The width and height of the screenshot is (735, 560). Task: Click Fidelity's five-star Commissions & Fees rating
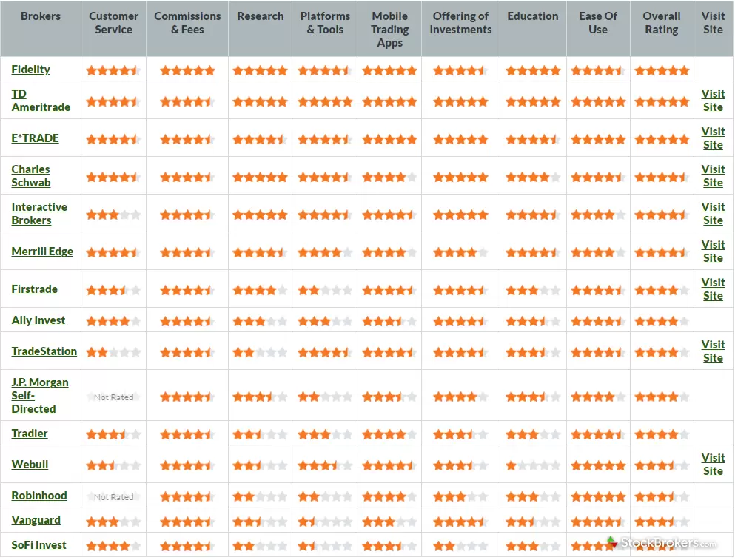point(187,70)
